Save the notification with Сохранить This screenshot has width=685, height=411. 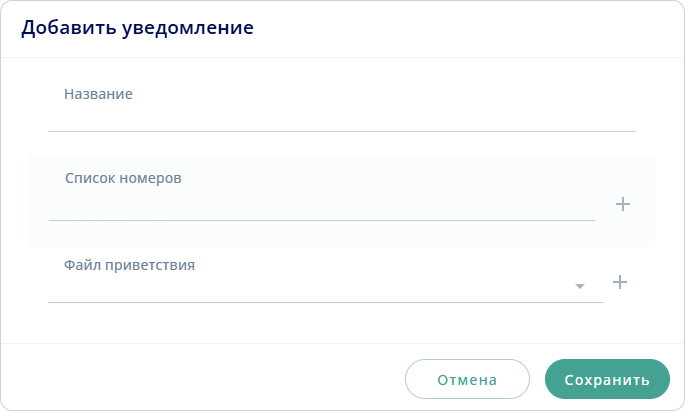click(607, 380)
